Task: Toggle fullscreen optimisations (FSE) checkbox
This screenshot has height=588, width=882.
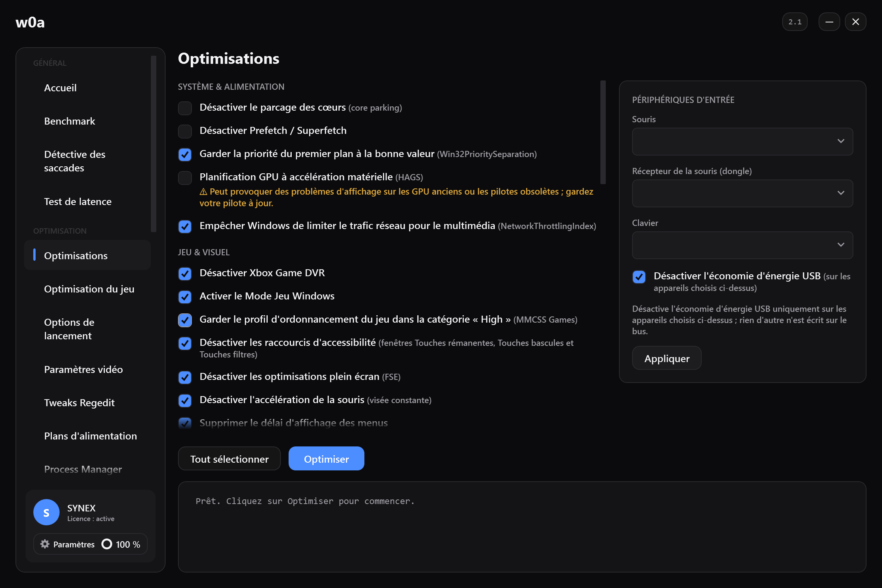Action: [x=185, y=377]
